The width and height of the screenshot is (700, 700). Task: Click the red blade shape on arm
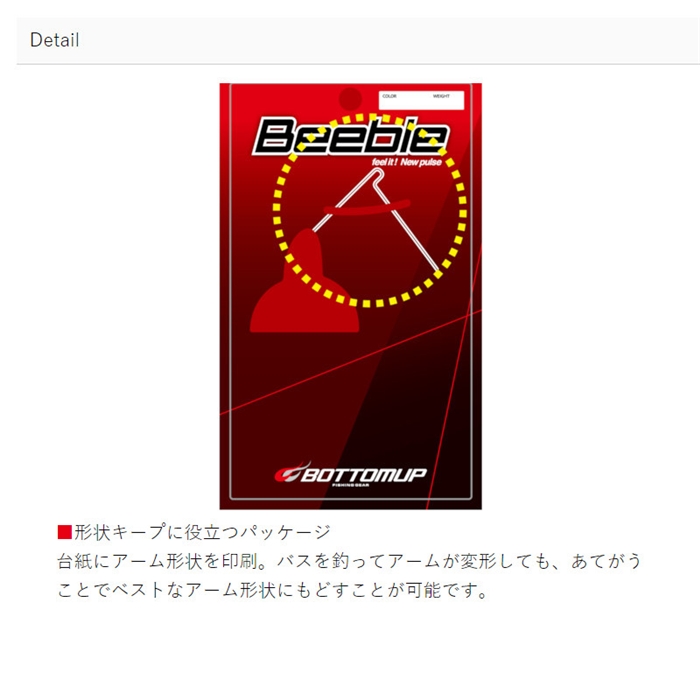pyautogui.click(x=367, y=207)
